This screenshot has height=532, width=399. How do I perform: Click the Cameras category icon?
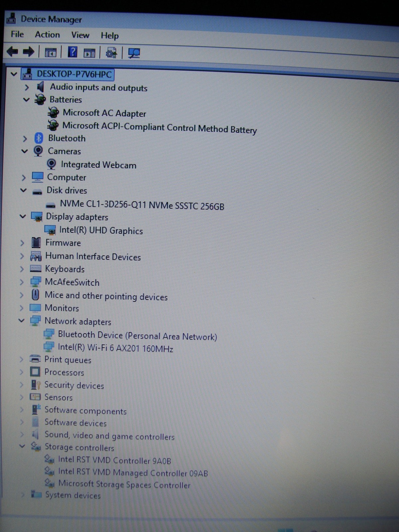38,151
